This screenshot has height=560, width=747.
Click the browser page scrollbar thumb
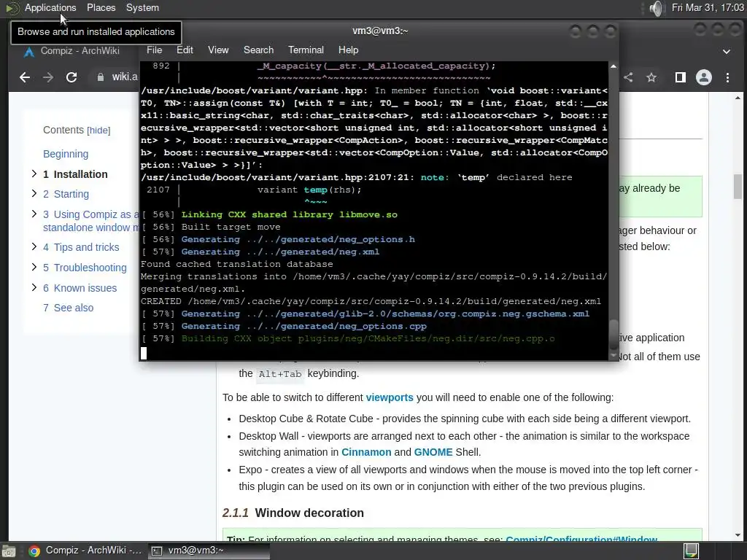click(x=738, y=187)
